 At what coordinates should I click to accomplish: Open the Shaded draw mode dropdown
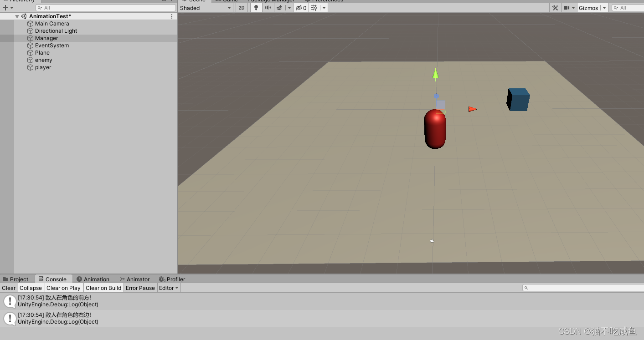[206, 8]
